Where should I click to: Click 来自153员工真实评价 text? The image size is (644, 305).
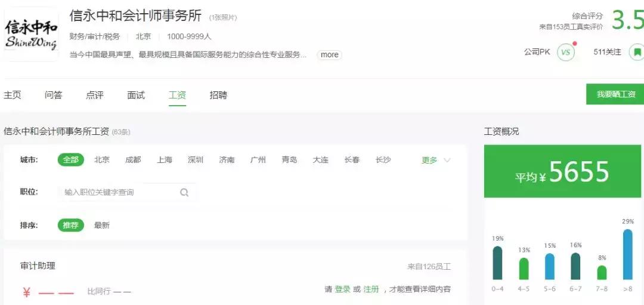coord(571,27)
